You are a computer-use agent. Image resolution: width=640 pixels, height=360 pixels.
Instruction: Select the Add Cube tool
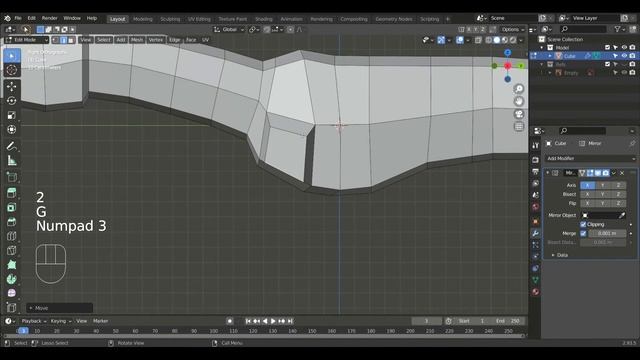11,177
